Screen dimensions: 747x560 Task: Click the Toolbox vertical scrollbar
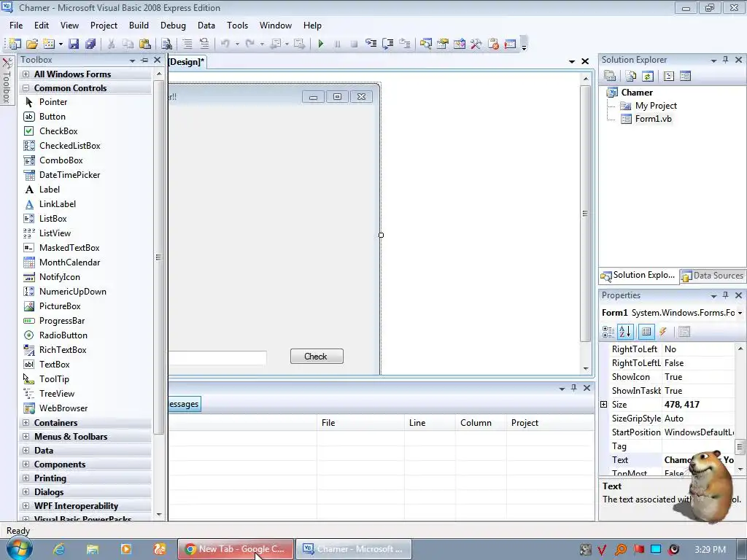pos(158,257)
